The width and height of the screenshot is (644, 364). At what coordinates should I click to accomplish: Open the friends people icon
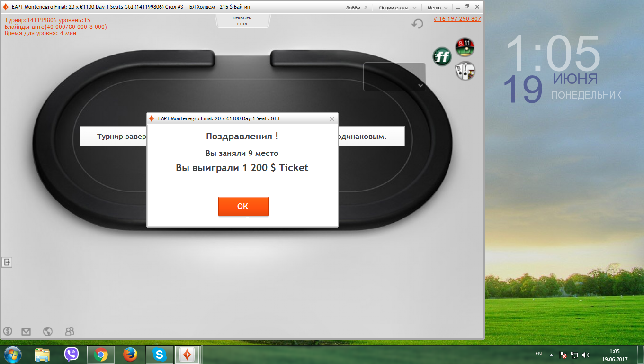70,331
